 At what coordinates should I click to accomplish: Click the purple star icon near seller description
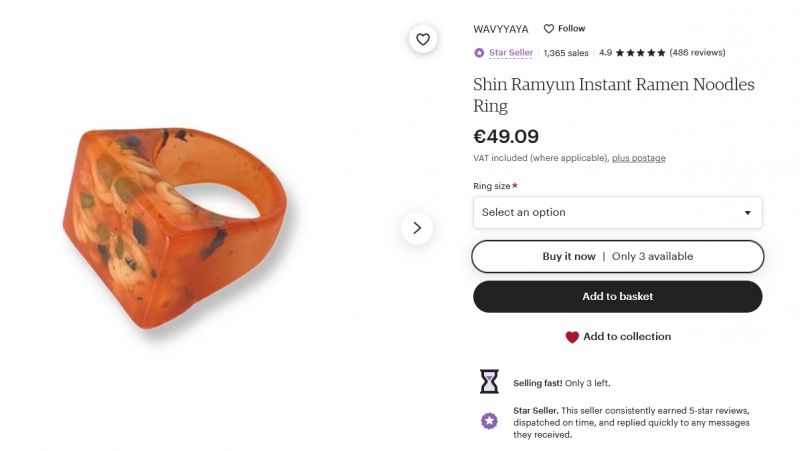point(489,421)
